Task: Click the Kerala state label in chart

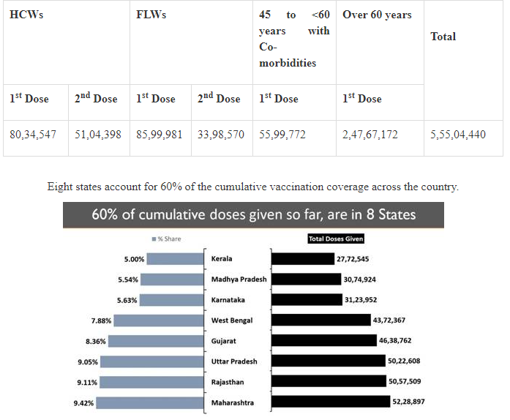Action: 222,259
